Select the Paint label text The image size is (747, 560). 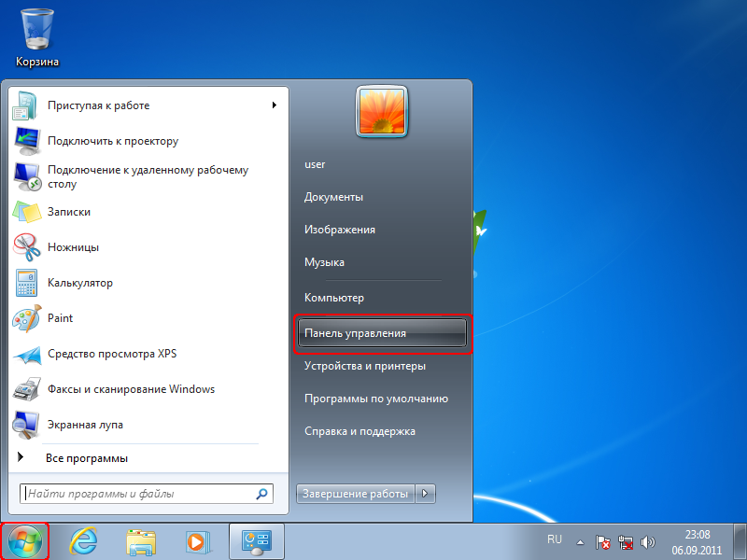click(60, 318)
